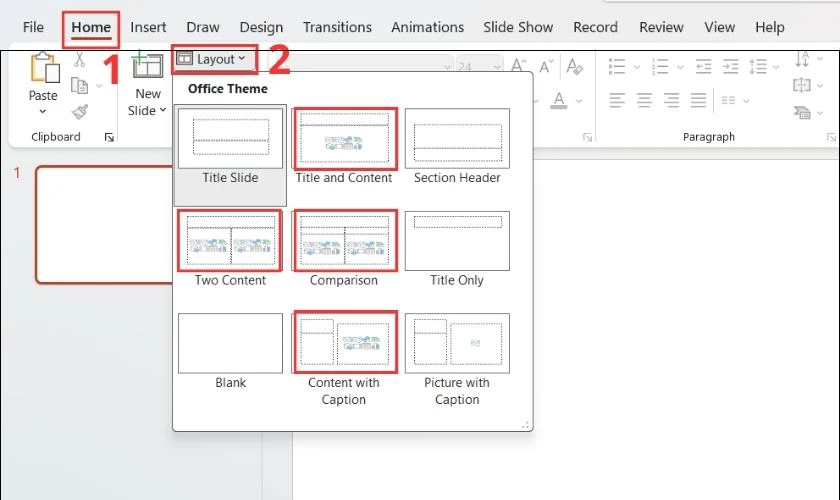Open the Transitions tab

pos(337,27)
